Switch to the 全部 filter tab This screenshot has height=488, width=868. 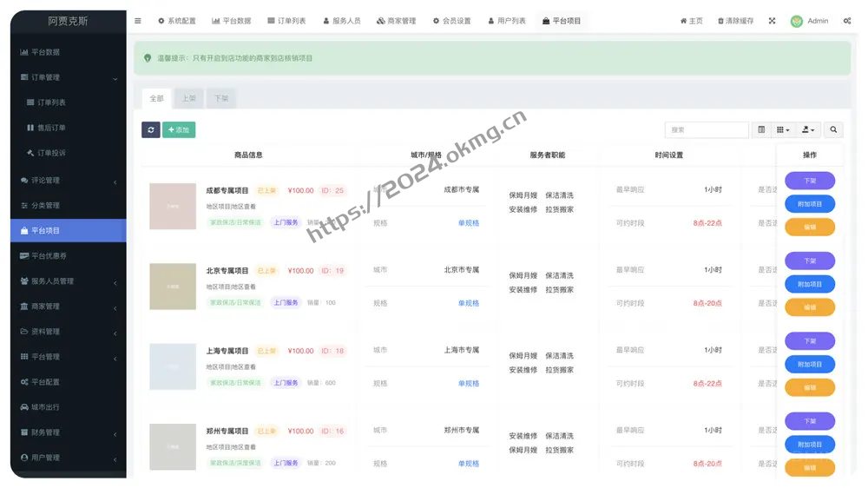click(156, 98)
